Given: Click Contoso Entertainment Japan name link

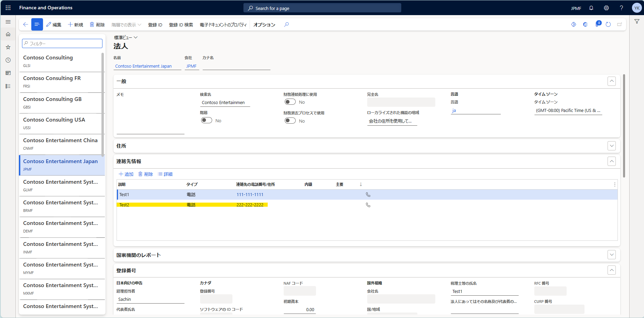Looking at the screenshot, I should [143, 66].
